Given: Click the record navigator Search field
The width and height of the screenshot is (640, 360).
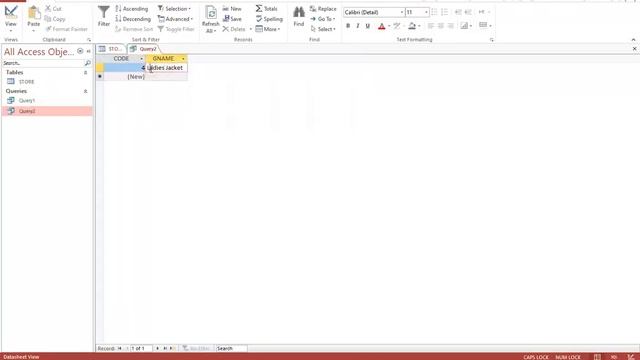Looking at the screenshot, I should pos(231,349).
